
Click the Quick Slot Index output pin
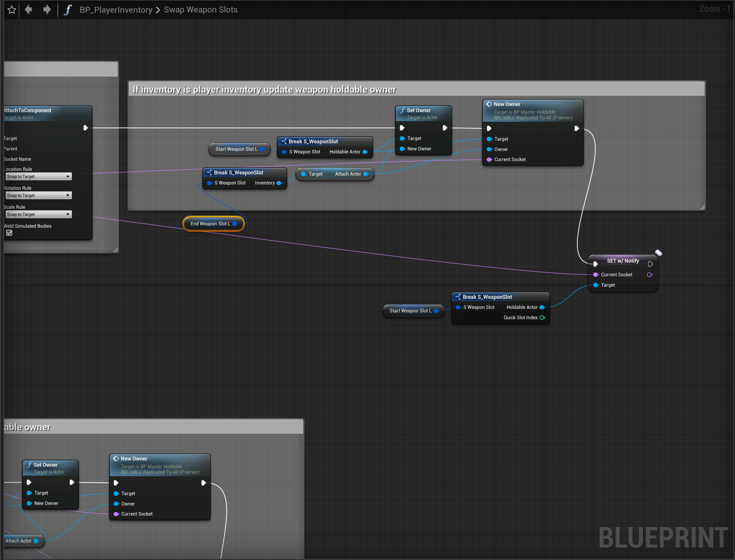[542, 318]
